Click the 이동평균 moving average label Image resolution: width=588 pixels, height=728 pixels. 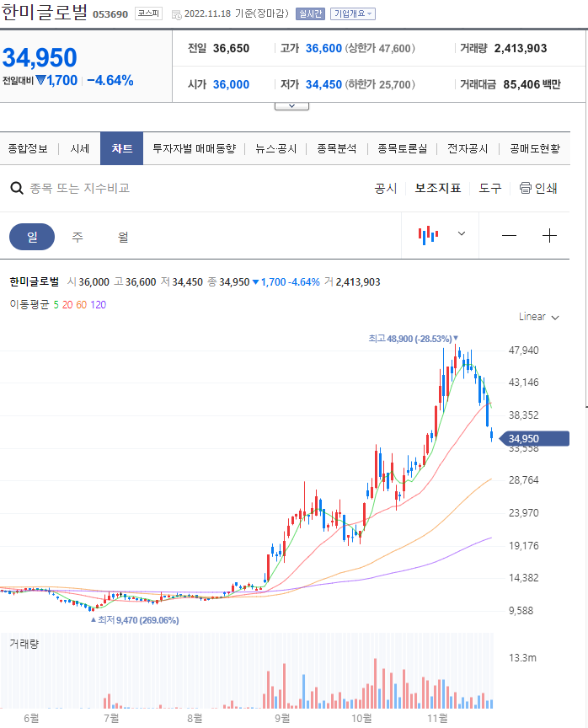tap(29, 304)
